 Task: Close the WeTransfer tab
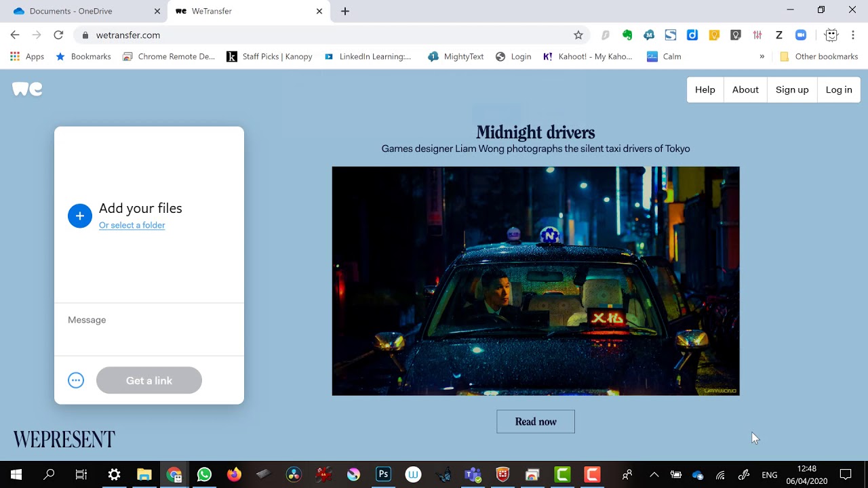click(319, 11)
